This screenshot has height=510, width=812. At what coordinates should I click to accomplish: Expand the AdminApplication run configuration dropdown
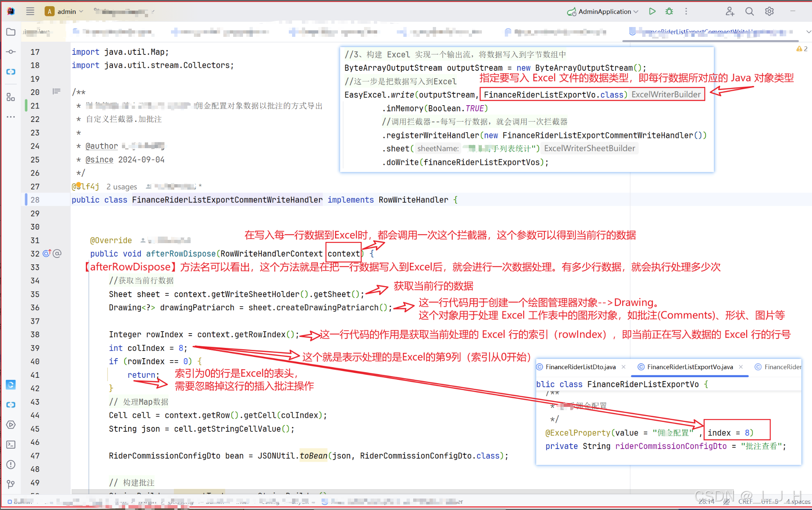pyautogui.click(x=603, y=11)
